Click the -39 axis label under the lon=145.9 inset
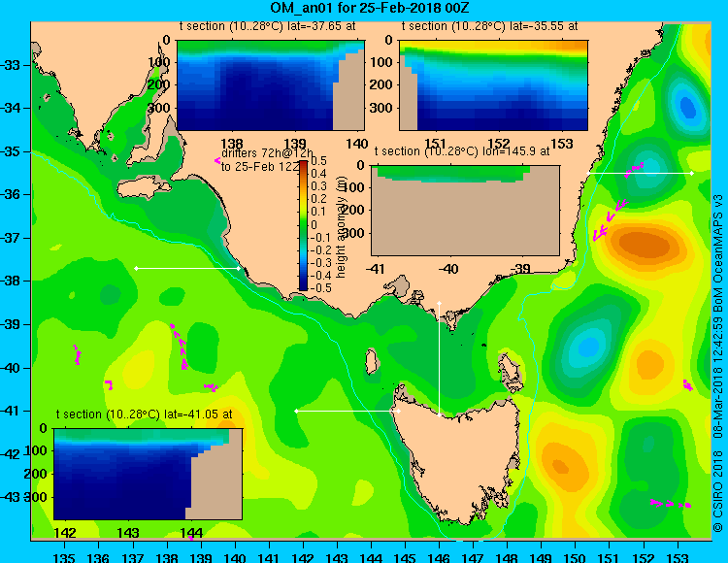Viewport: 728px width, 563px height. coord(521,268)
